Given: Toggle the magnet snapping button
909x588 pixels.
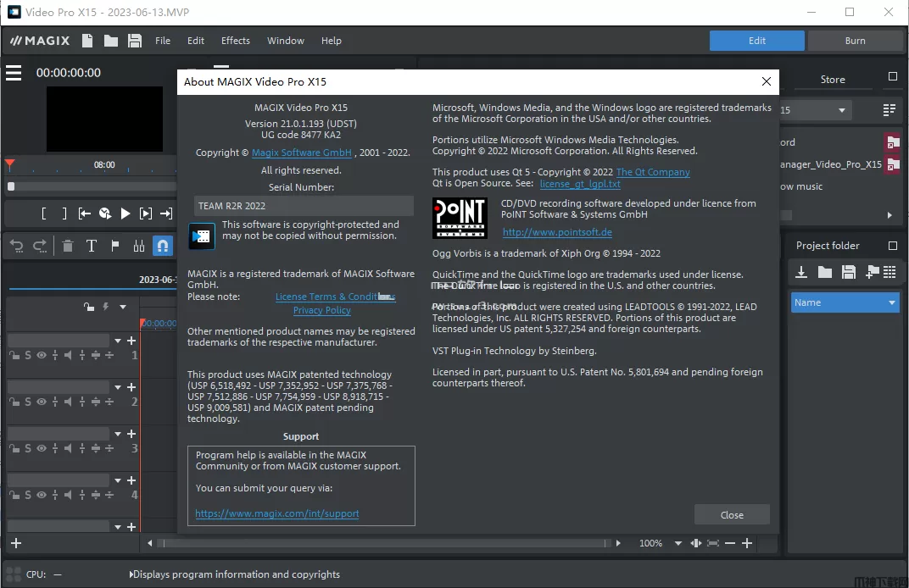Looking at the screenshot, I should coord(163,246).
